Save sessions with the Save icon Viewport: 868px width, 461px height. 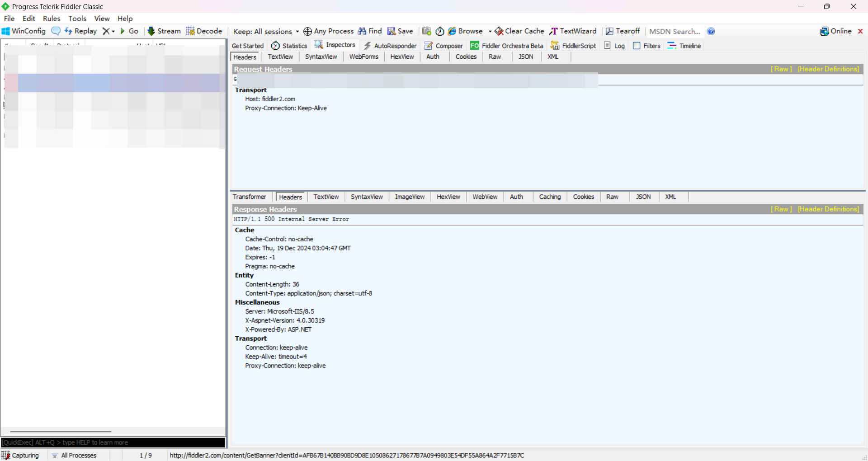click(400, 31)
